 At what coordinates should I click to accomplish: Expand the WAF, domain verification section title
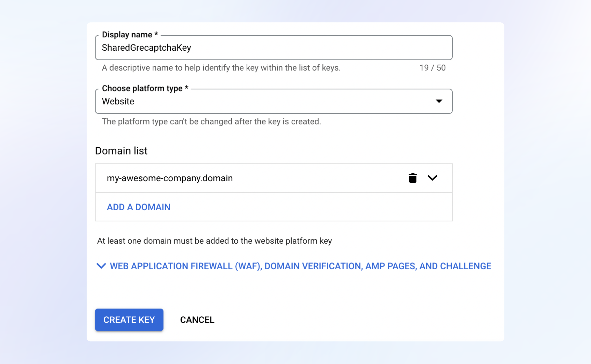click(x=300, y=266)
